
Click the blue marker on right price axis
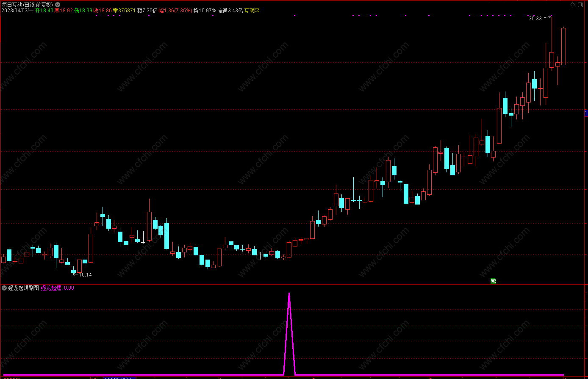586,113
